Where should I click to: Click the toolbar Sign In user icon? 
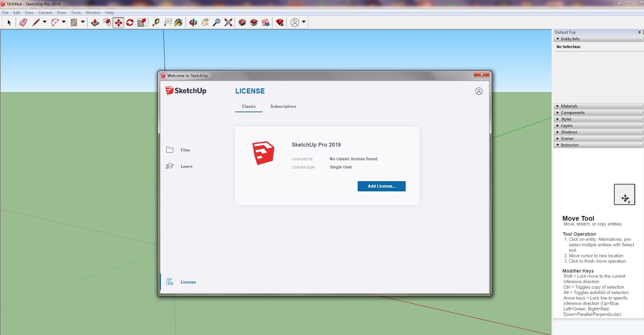coord(295,23)
